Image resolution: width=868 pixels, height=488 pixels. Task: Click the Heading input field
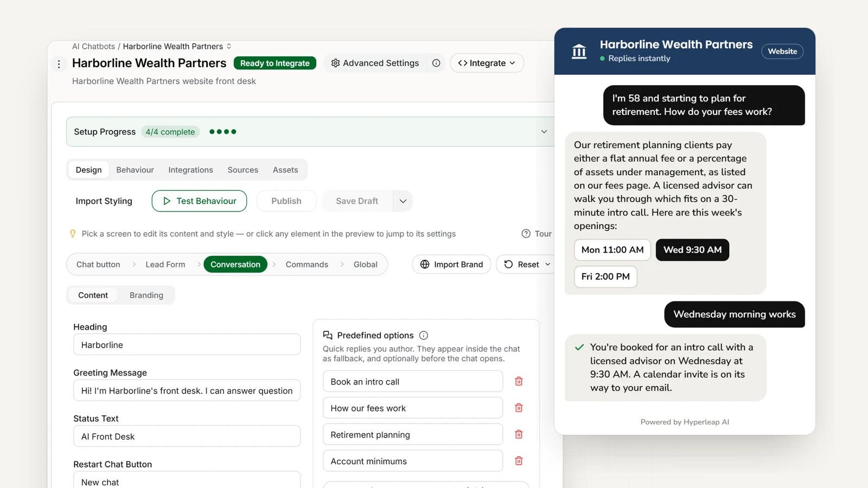(187, 345)
